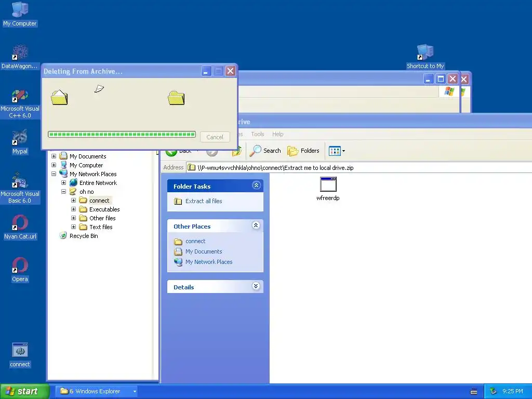Screen dimensions: 532x399
Task: Expand My Computer tree node
Action: click(x=54, y=165)
